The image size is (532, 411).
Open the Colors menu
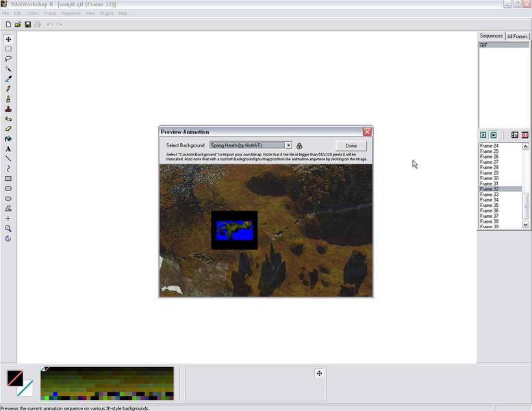pos(33,13)
